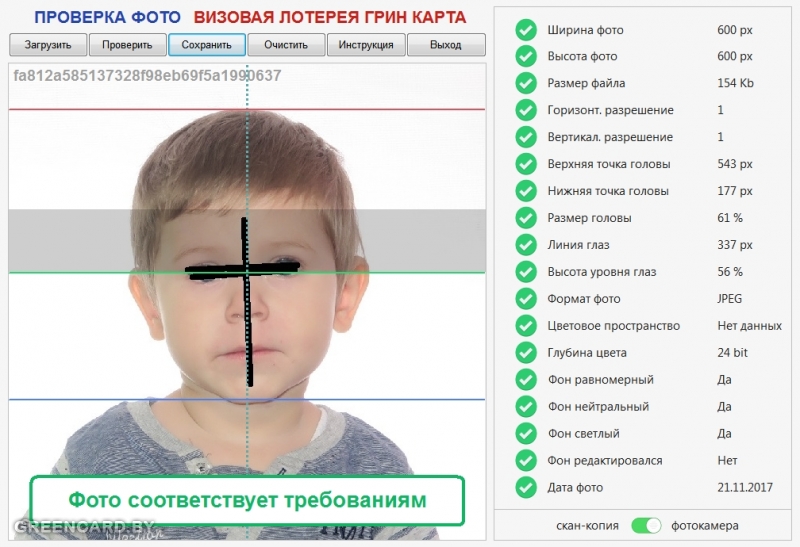Click the check icon beside Вертикал. разрешение

coord(526,137)
